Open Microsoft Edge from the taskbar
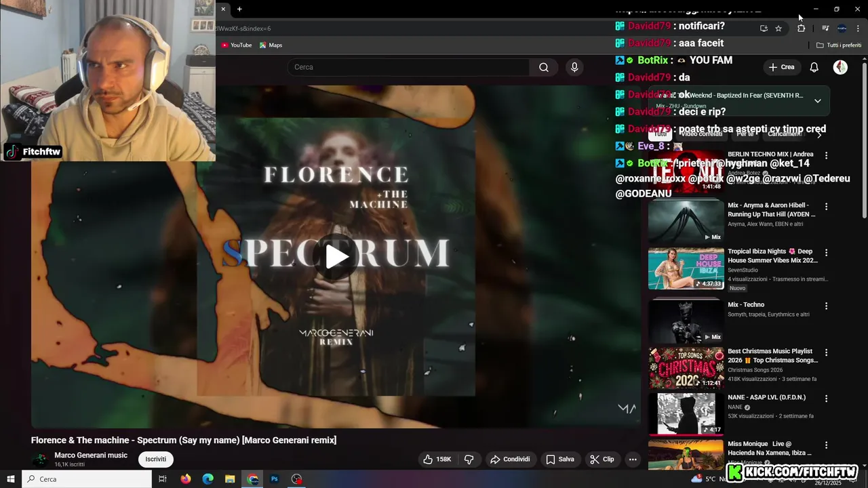Image resolution: width=868 pixels, height=488 pixels. coord(208,479)
